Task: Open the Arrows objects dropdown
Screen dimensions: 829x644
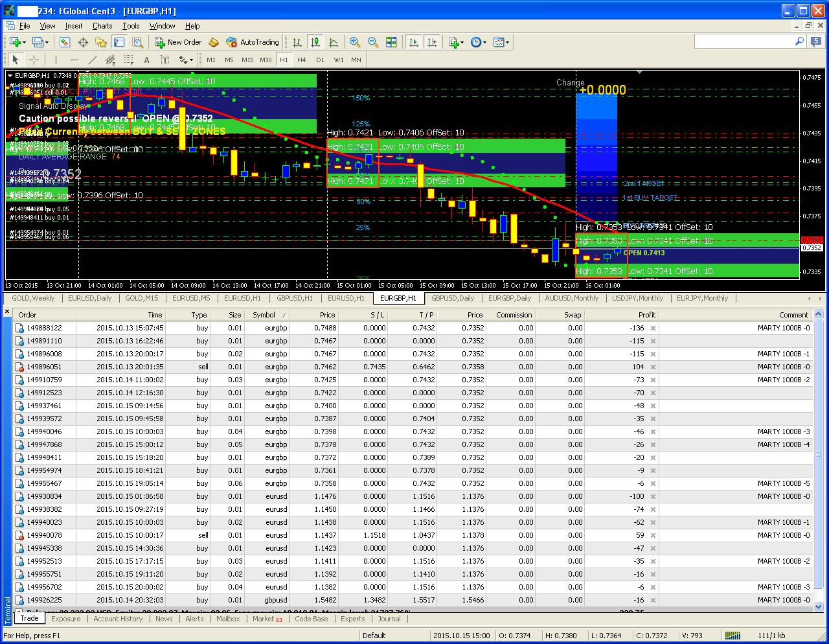Action: (186, 60)
